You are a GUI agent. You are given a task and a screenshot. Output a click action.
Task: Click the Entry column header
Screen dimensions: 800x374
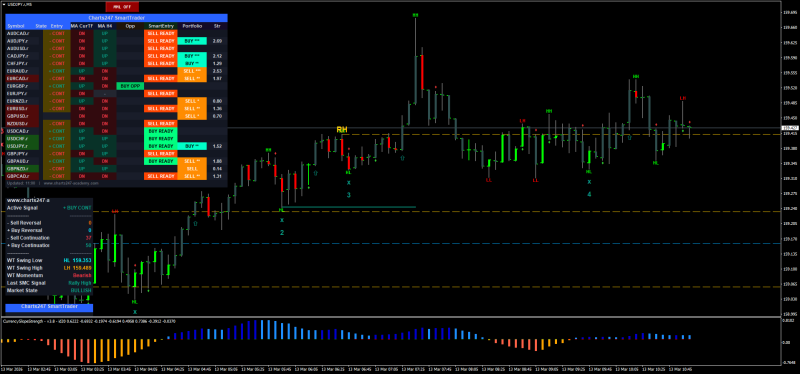click(57, 26)
